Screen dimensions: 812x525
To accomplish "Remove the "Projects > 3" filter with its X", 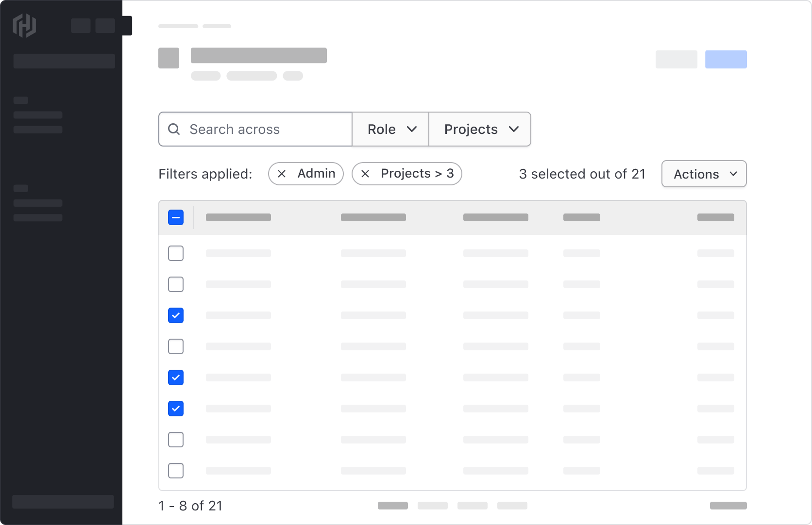I will pyautogui.click(x=366, y=174).
